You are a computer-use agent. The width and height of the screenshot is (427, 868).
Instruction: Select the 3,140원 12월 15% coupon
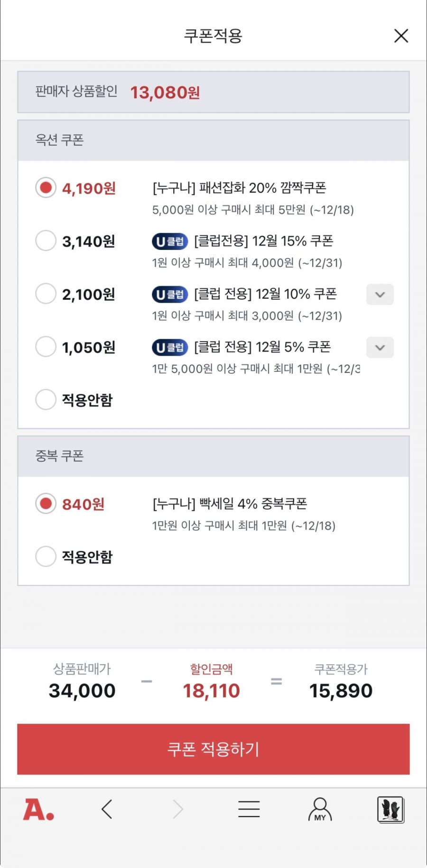[x=46, y=241]
